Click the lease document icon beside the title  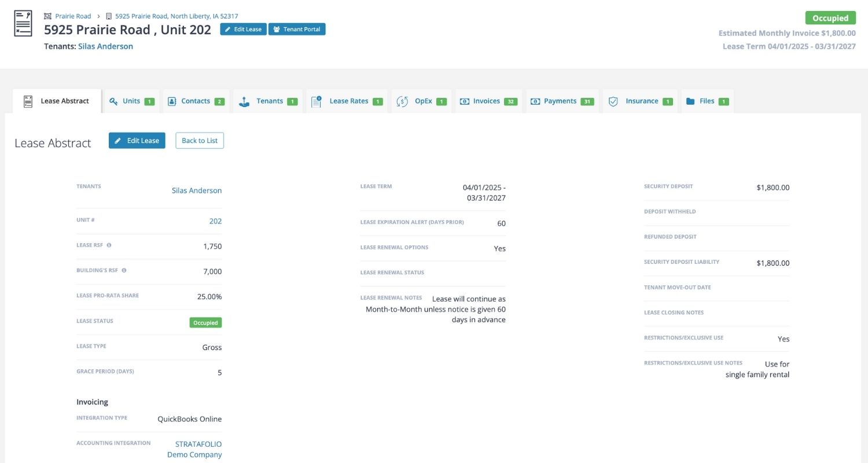[23, 24]
